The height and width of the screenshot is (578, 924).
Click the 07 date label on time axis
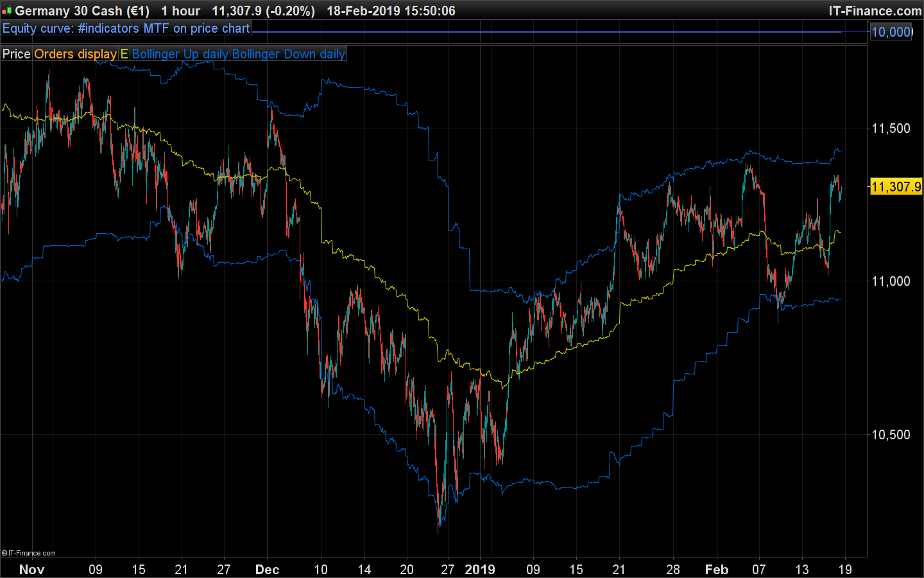[759, 569]
